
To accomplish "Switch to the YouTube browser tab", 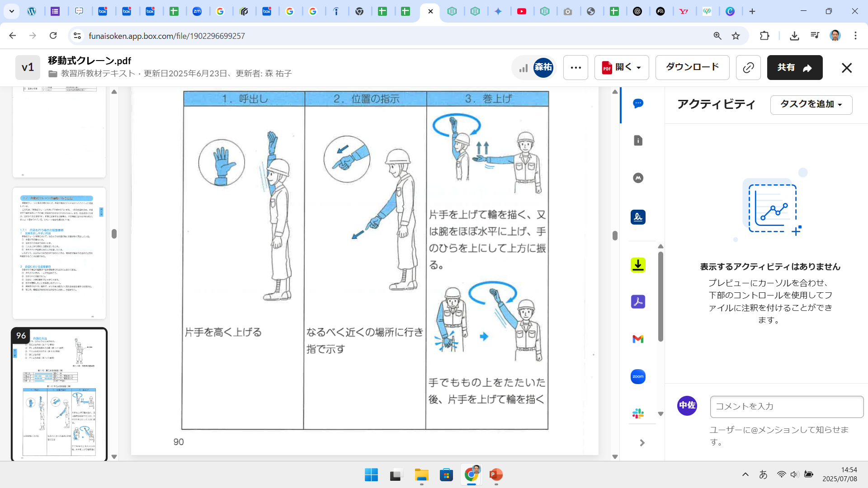I will point(521,11).
